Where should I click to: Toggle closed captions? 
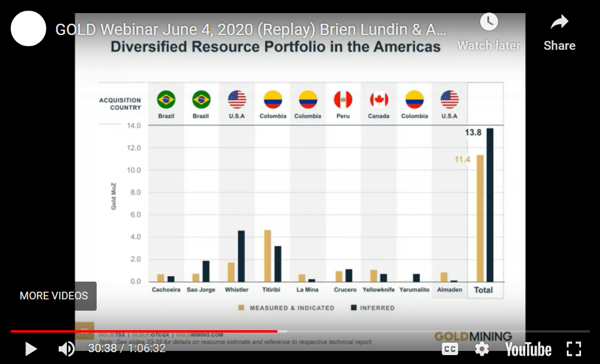click(450, 349)
